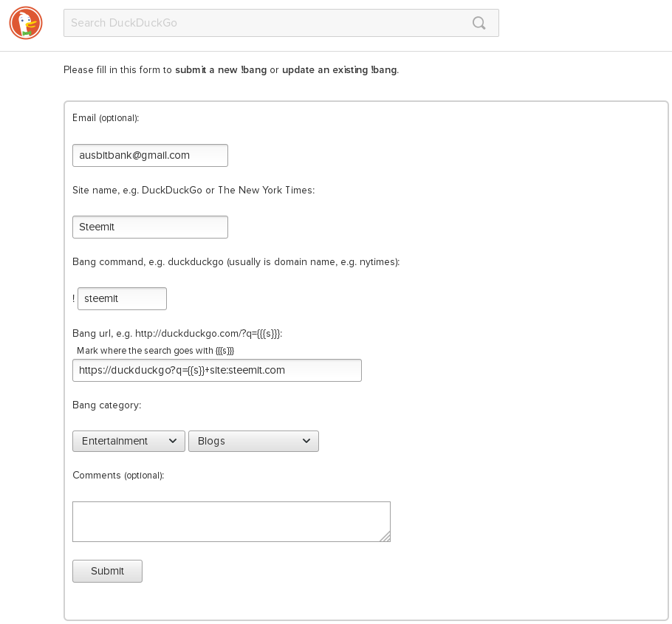Open the DuckDuckGo logo home link
The width and height of the screenshot is (672, 624).
(26, 23)
